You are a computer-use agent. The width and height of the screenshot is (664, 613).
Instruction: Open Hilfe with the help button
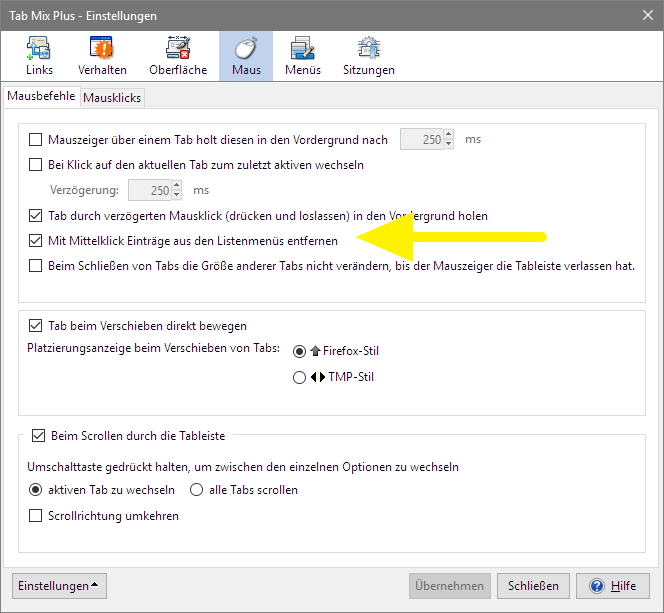coord(613,586)
